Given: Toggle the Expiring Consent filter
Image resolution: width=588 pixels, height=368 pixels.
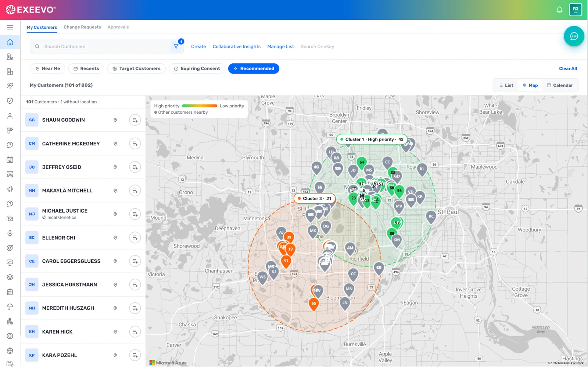Looking at the screenshot, I should coord(197,68).
